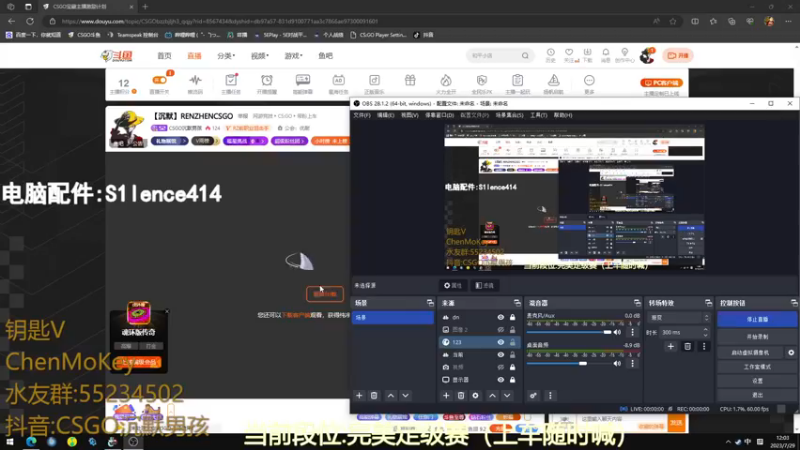Image resolution: width=800 pixels, height=450 pixels.
Task: Open the 桌面音频 channel three-dot menu
Action: pyautogui.click(x=633, y=363)
